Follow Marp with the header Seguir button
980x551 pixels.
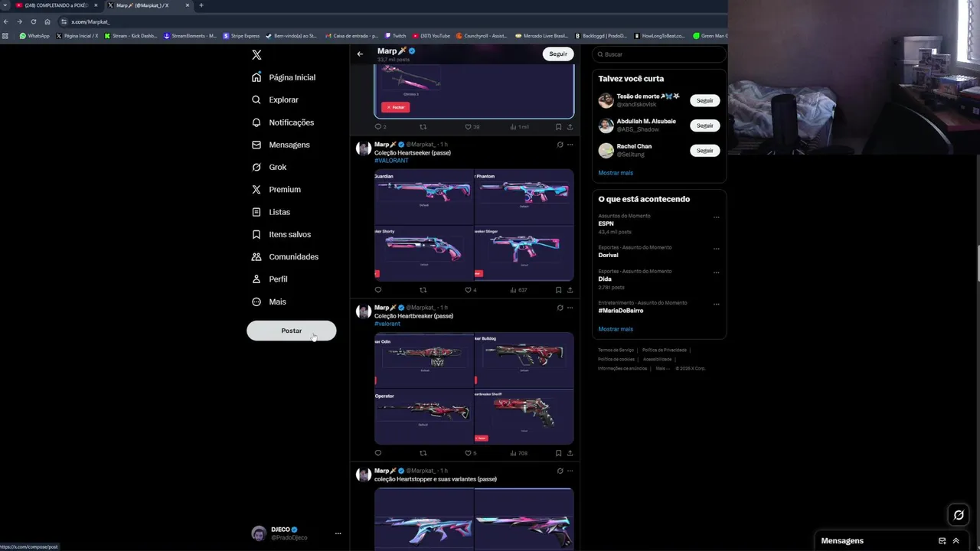coord(558,54)
